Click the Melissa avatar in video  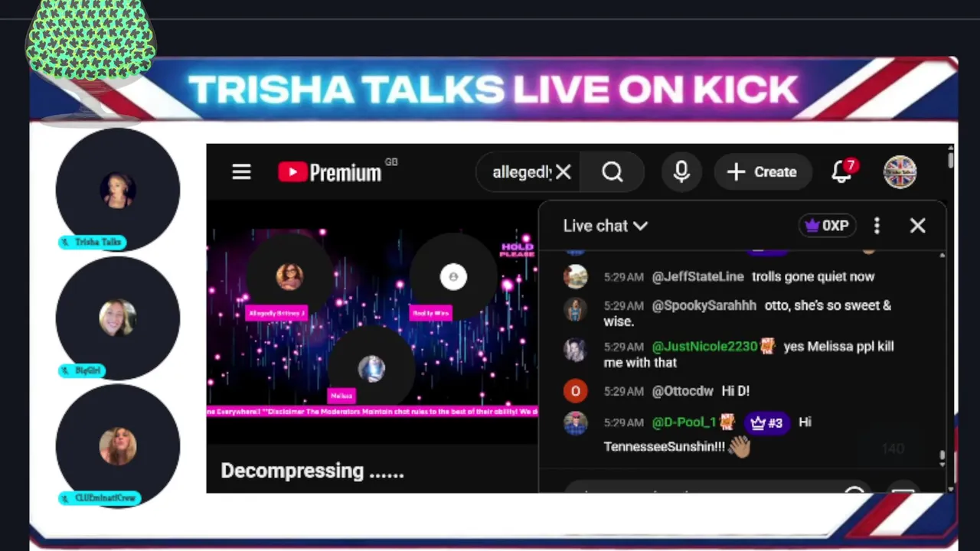click(371, 368)
